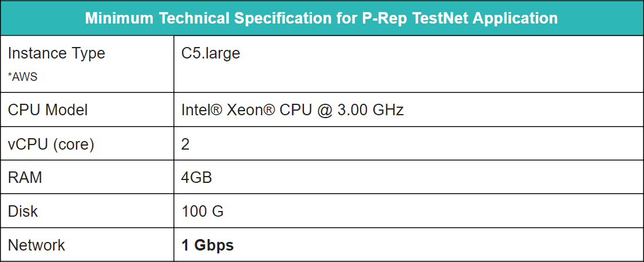The height and width of the screenshot is (262, 644).
Task: Click the vCPU (core) label
Action: pos(51,144)
